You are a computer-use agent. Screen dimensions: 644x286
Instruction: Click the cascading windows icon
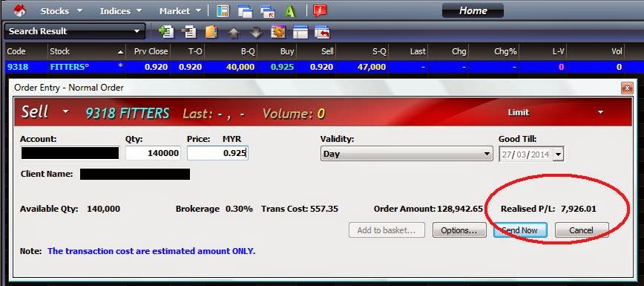[x=245, y=11]
